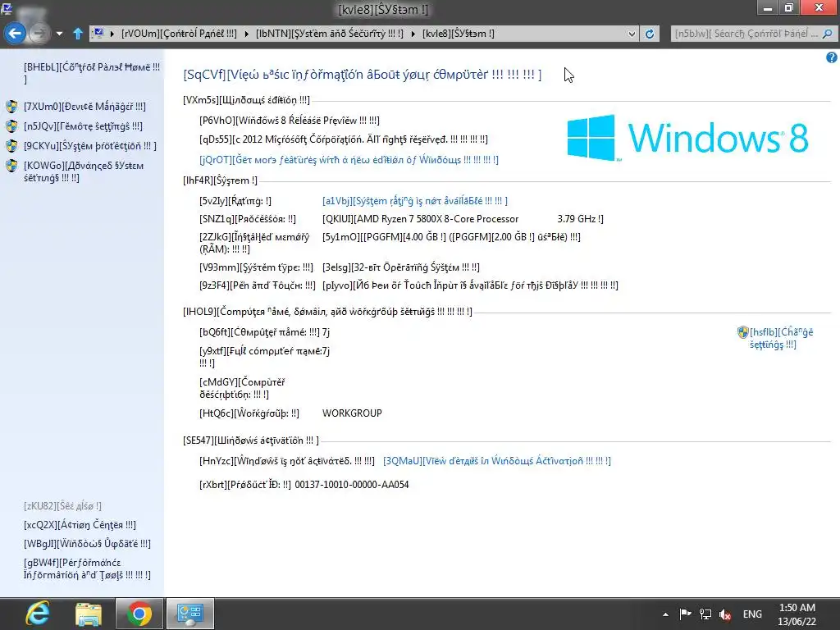Open Change settings link
The height and width of the screenshot is (630, 840).
click(781, 338)
